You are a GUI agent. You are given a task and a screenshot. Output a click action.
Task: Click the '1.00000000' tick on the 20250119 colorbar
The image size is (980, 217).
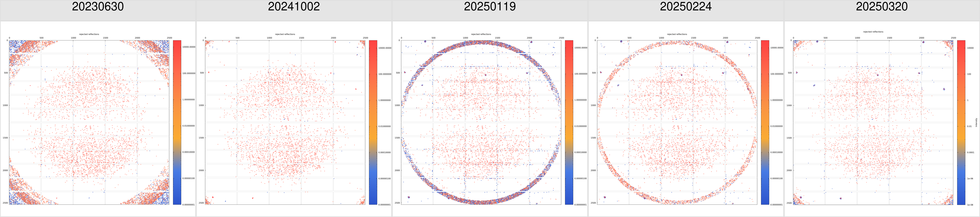coord(581,100)
